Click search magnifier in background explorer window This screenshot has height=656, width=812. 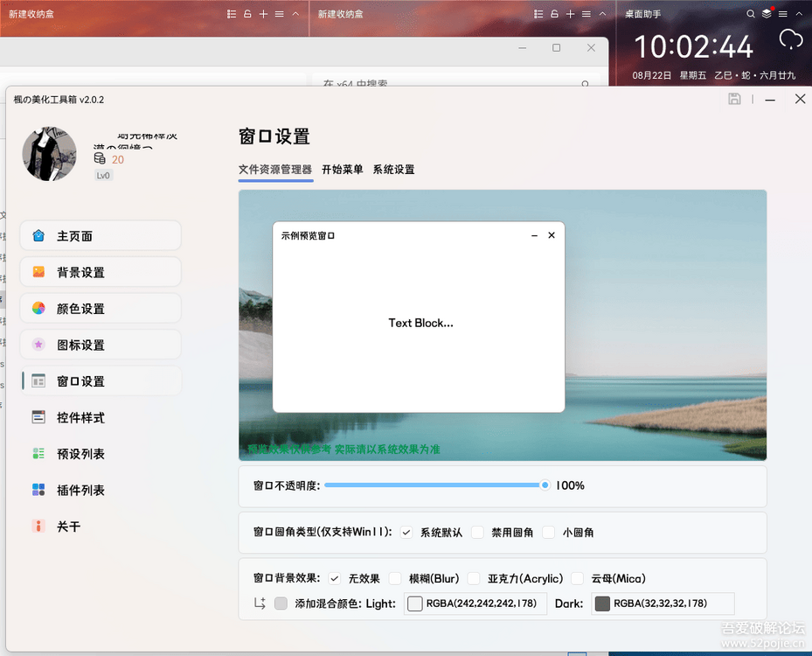tap(585, 83)
